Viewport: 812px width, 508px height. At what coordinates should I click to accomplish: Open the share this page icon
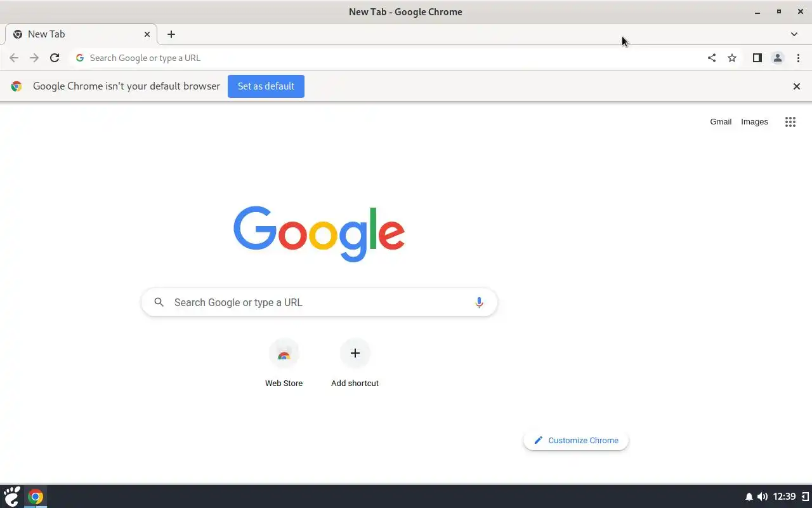tap(712, 58)
